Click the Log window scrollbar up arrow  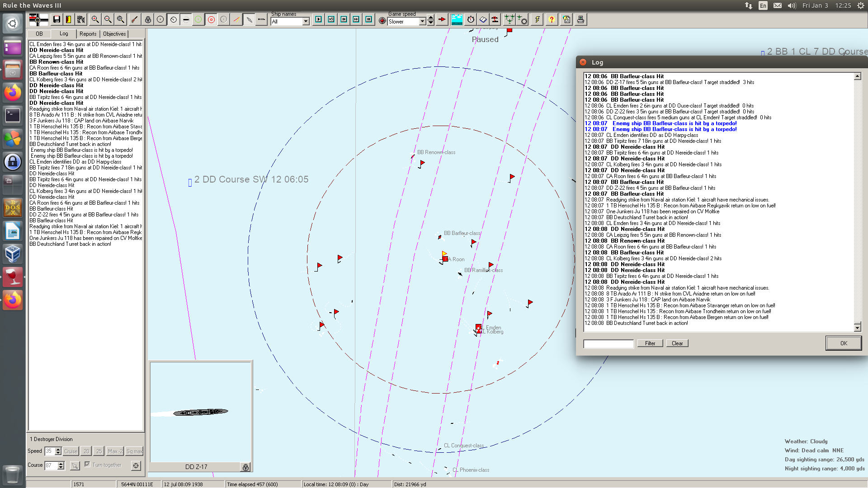pyautogui.click(x=857, y=76)
